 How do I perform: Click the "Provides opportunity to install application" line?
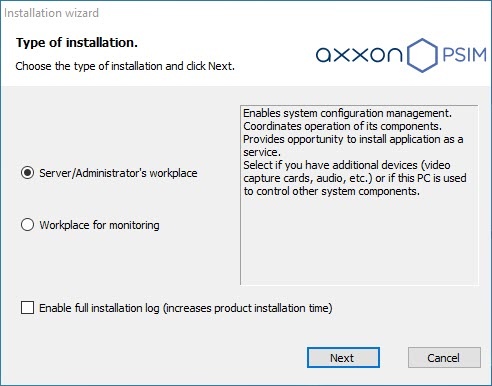click(353, 139)
